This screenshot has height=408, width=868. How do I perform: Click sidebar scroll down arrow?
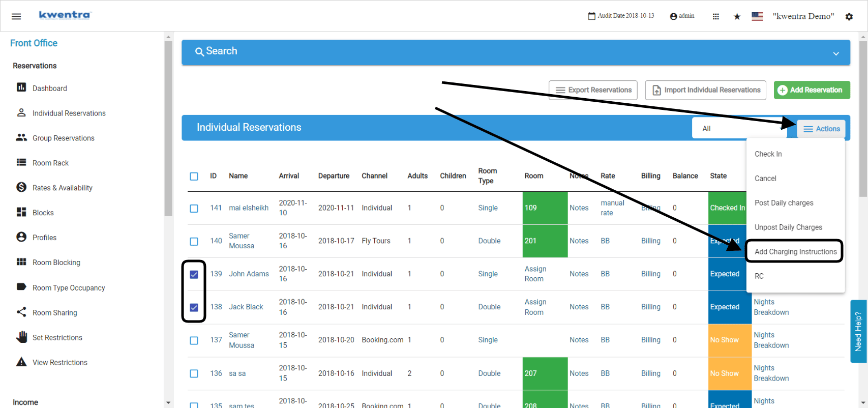pyautogui.click(x=168, y=403)
